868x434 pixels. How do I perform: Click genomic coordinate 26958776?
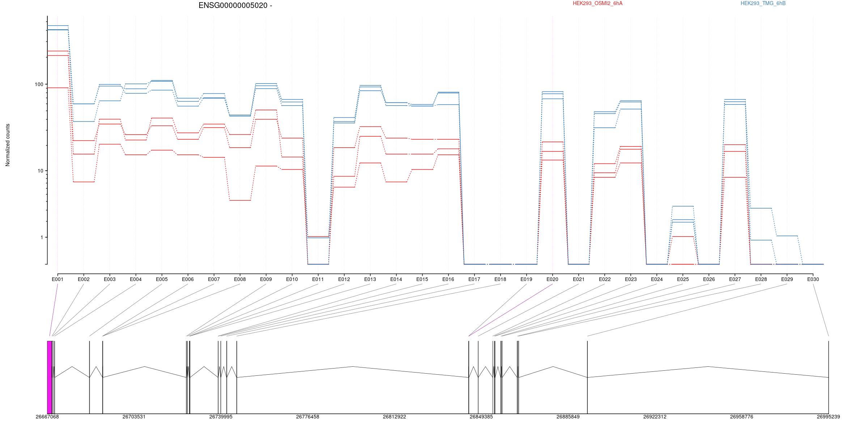(x=742, y=417)
